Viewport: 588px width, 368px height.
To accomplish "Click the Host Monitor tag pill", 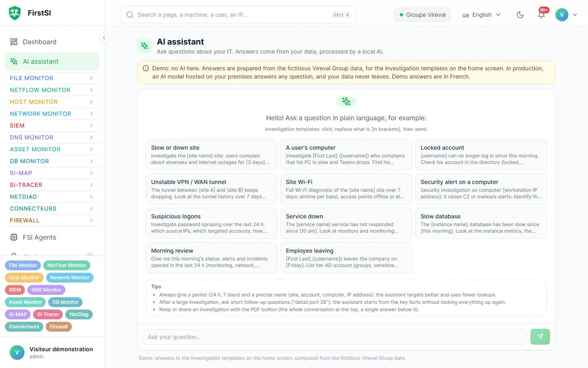I will 24,278.
